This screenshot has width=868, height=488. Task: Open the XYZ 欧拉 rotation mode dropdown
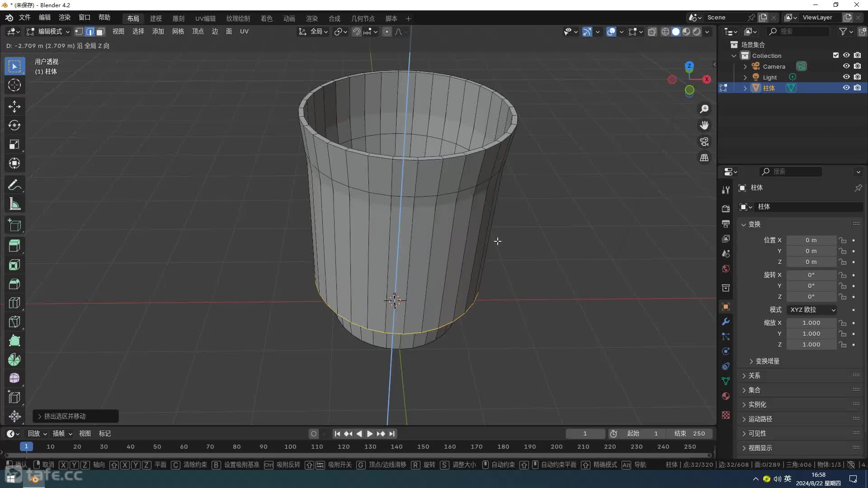click(811, 310)
